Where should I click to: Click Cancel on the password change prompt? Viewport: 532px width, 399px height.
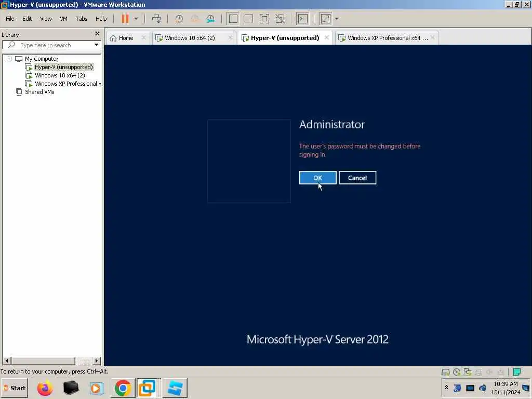pyautogui.click(x=357, y=178)
